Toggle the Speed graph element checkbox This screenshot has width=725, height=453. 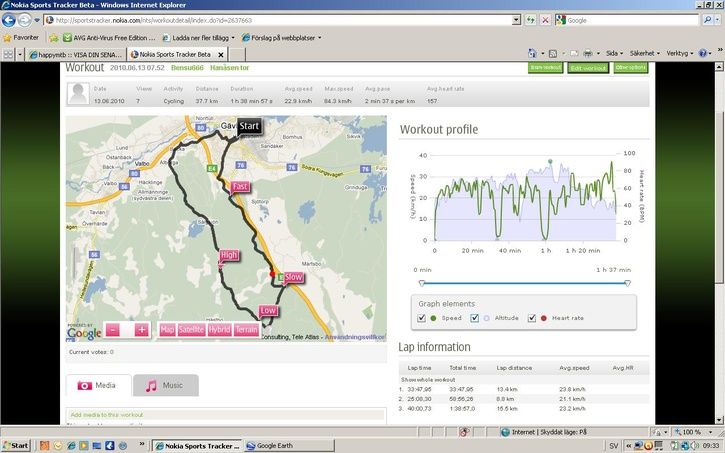pyautogui.click(x=421, y=318)
